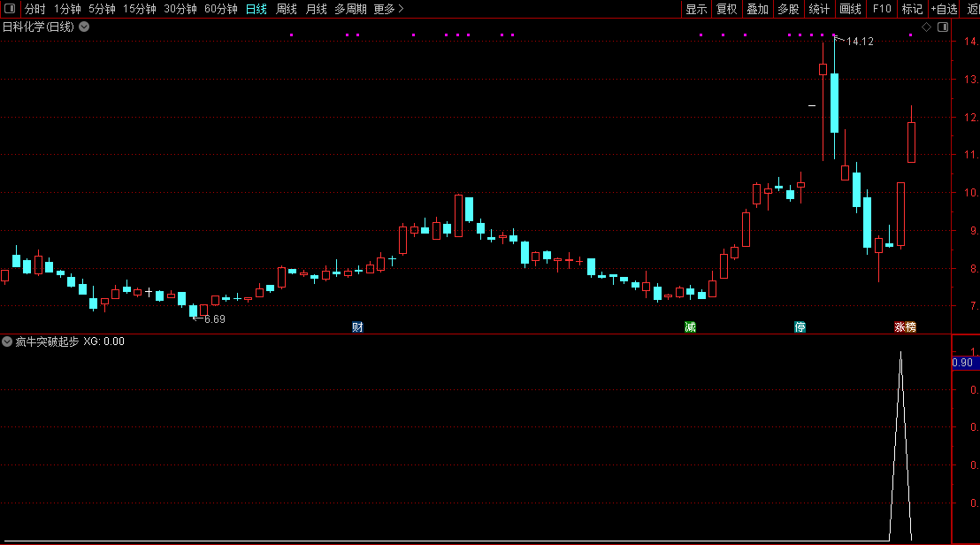Click the diamond icon above the chart
The image size is (980, 545).
click(x=926, y=27)
